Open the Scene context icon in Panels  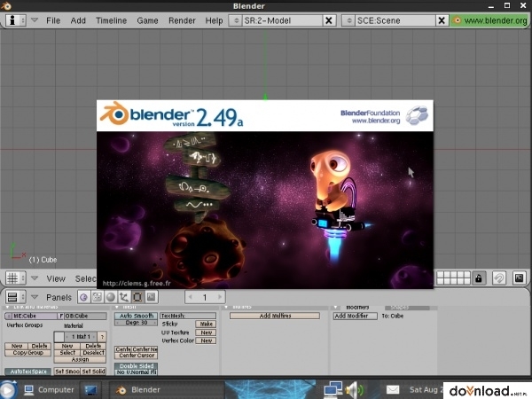coord(151,297)
